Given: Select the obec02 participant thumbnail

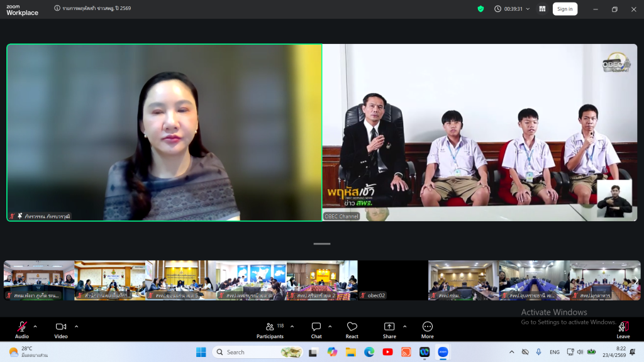Looking at the screenshot, I should pyautogui.click(x=392, y=280).
